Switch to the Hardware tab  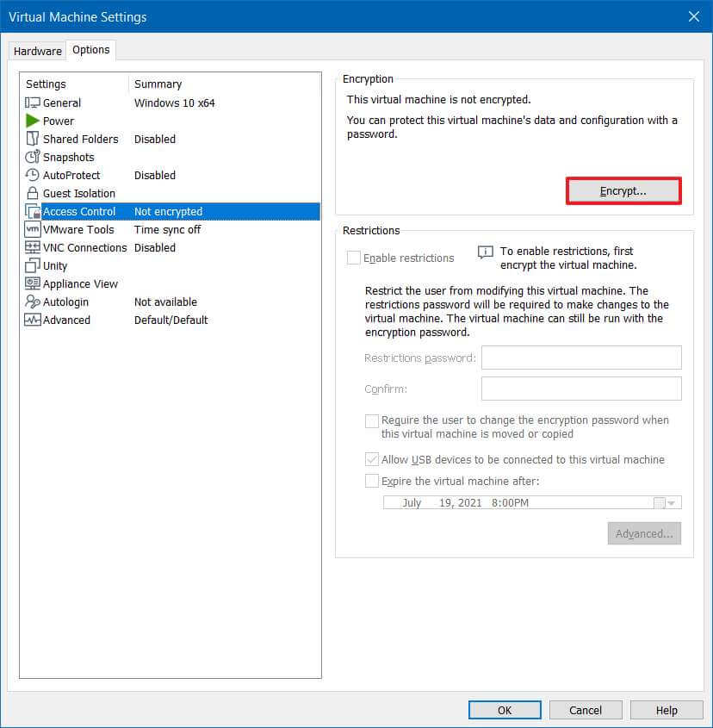click(x=37, y=51)
